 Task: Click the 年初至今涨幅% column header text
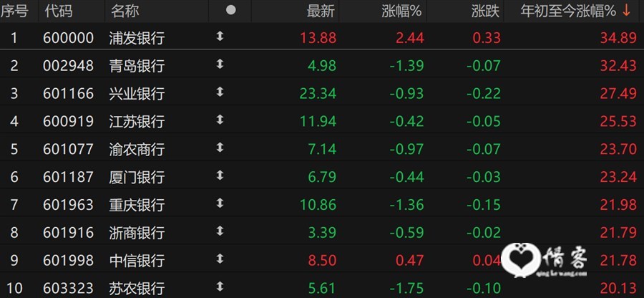[568, 11]
